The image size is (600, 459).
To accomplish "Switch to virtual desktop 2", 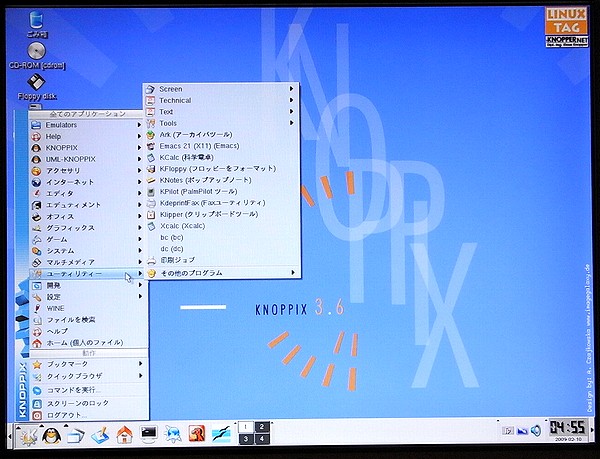I will click(x=262, y=427).
